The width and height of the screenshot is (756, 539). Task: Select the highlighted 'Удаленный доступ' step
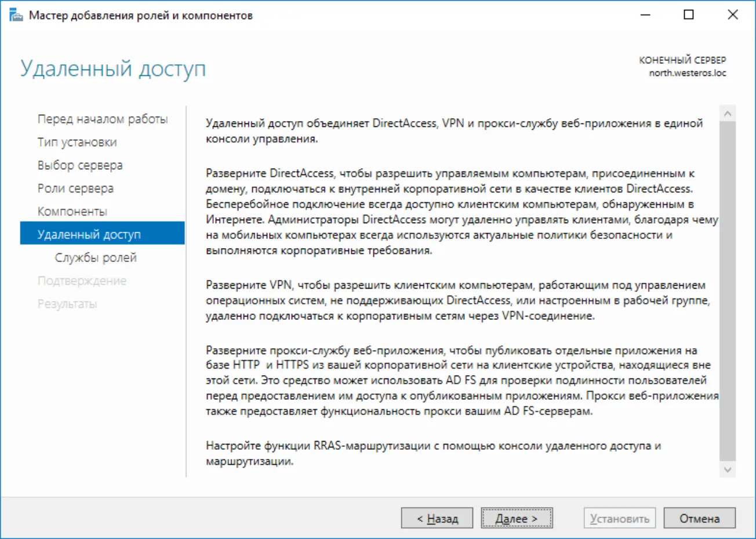point(102,234)
